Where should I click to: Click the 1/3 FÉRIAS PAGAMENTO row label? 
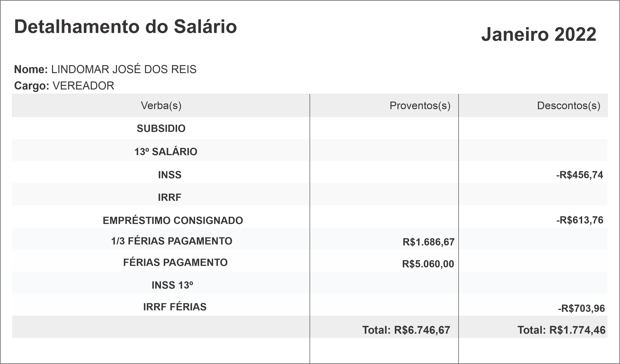(x=172, y=241)
